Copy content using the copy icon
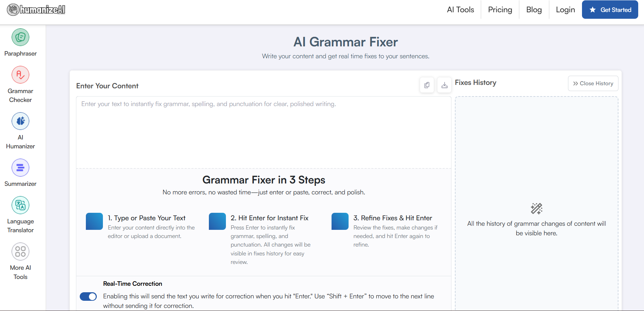 pos(427,85)
